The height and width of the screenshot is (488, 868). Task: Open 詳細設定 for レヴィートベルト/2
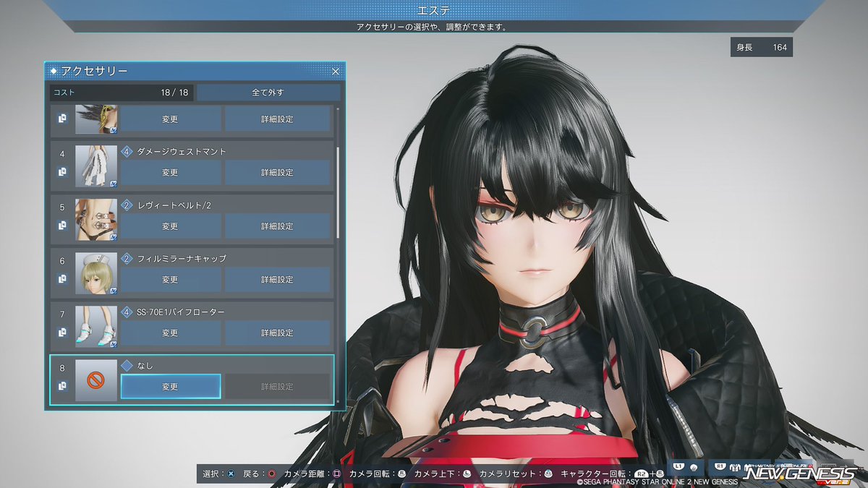[277, 226]
